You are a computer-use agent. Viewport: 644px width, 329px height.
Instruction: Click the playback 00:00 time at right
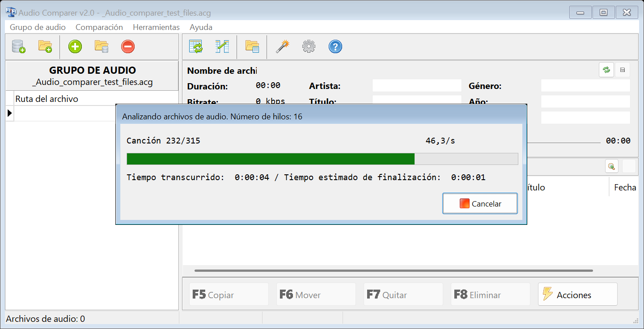[x=618, y=141]
